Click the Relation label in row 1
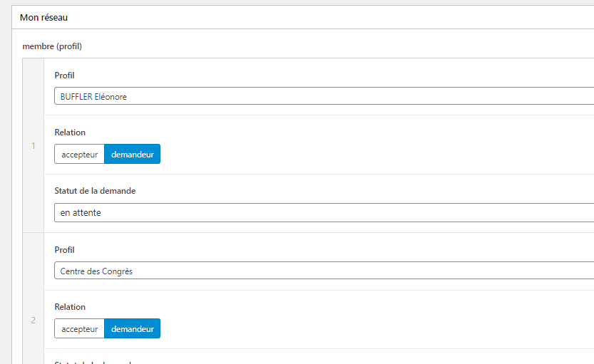The width and height of the screenshot is (594, 364). click(70, 132)
